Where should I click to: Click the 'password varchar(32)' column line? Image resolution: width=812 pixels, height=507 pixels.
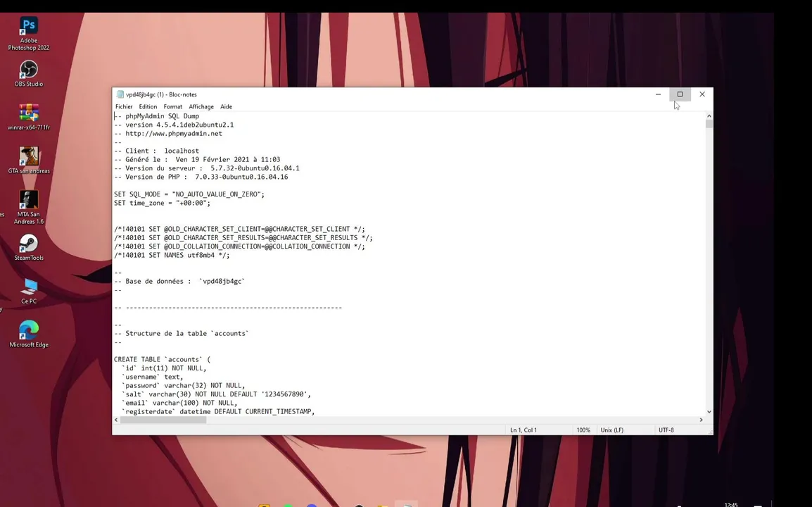pyautogui.click(x=184, y=386)
